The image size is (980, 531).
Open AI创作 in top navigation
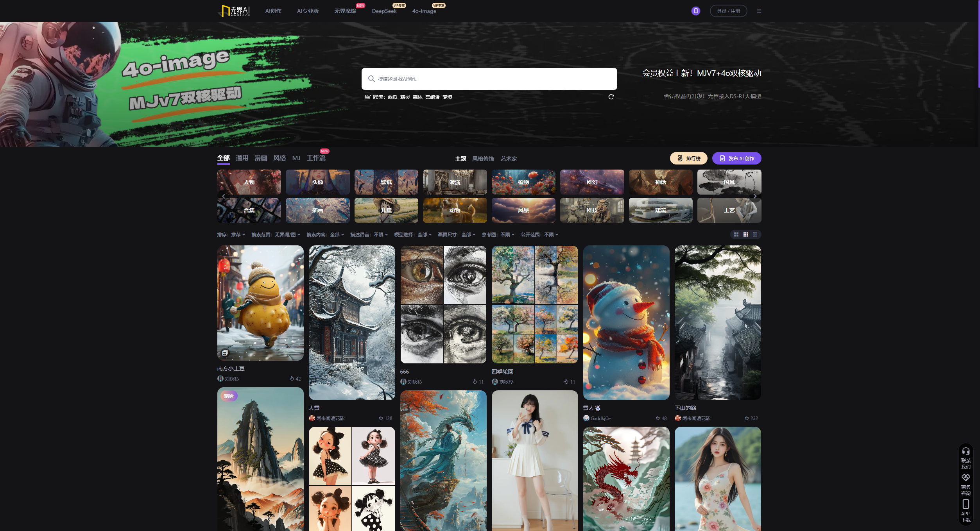273,11
